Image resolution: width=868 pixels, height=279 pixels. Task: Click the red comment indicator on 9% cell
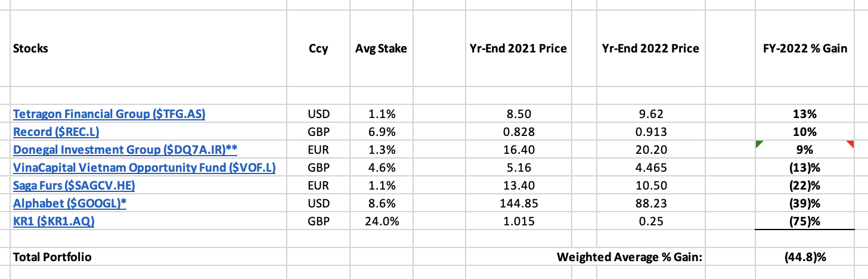click(850, 143)
